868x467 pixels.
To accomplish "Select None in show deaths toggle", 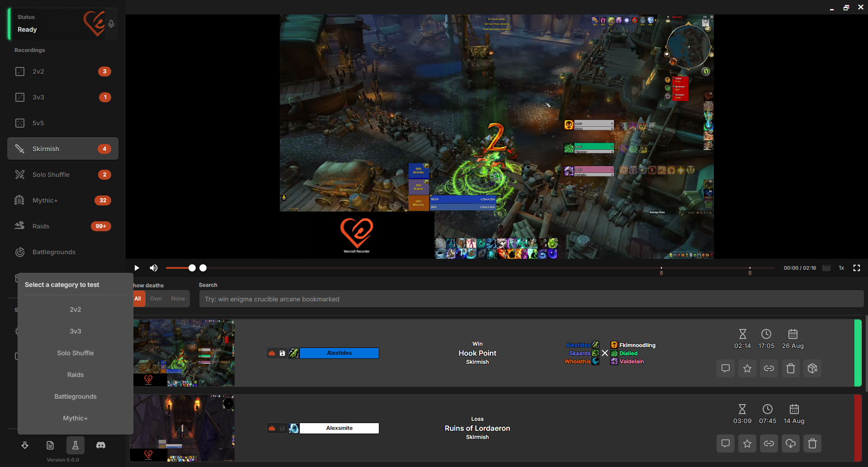I will tap(178, 299).
